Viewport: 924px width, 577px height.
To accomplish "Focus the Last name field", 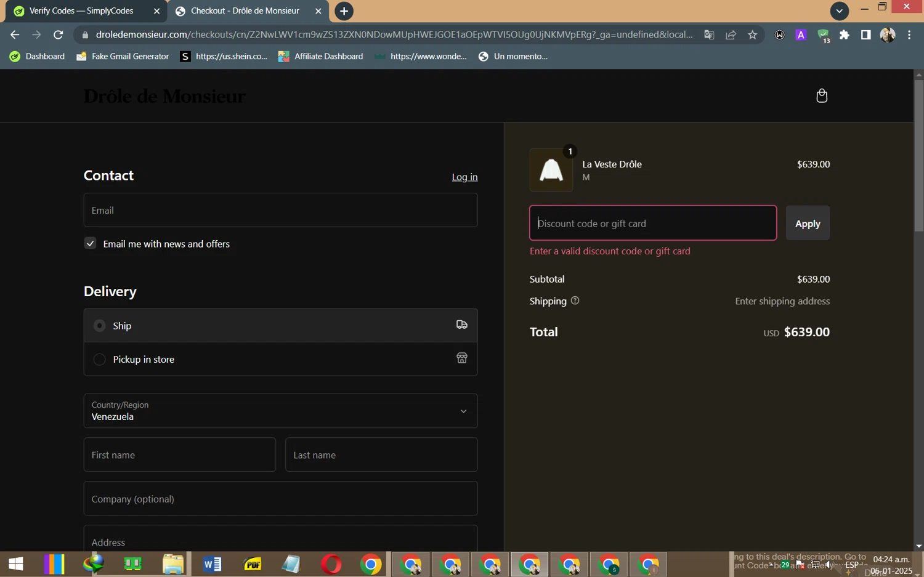I will point(381,454).
